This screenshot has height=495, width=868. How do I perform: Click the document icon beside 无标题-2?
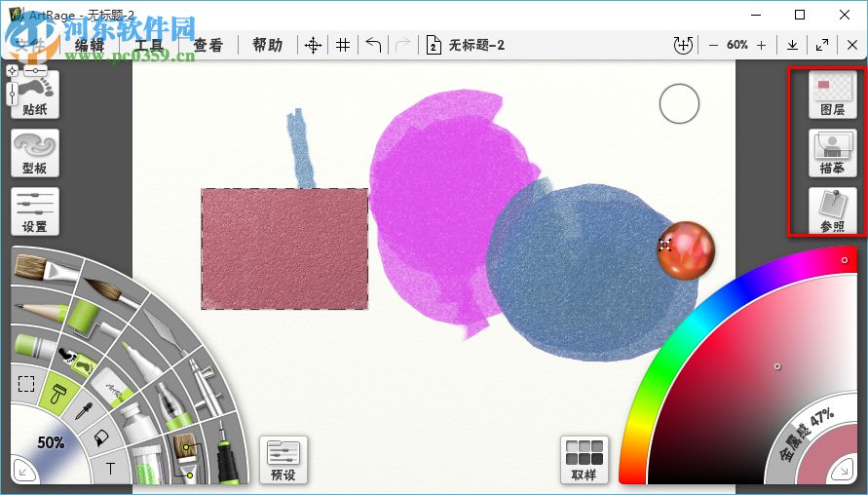pyautogui.click(x=434, y=45)
